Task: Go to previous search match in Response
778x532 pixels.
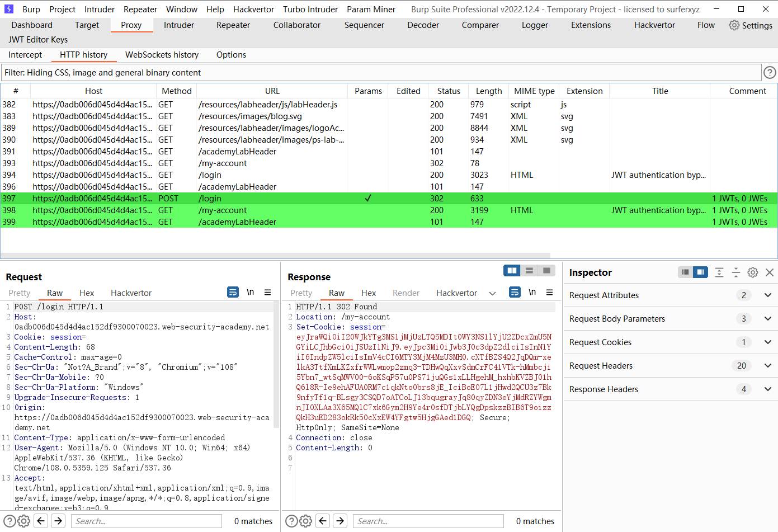Action: point(323,521)
